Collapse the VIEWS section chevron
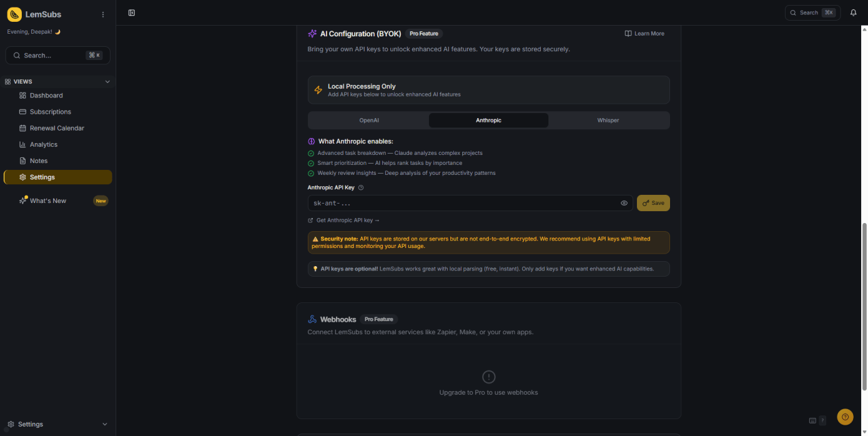 pyautogui.click(x=107, y=82)
